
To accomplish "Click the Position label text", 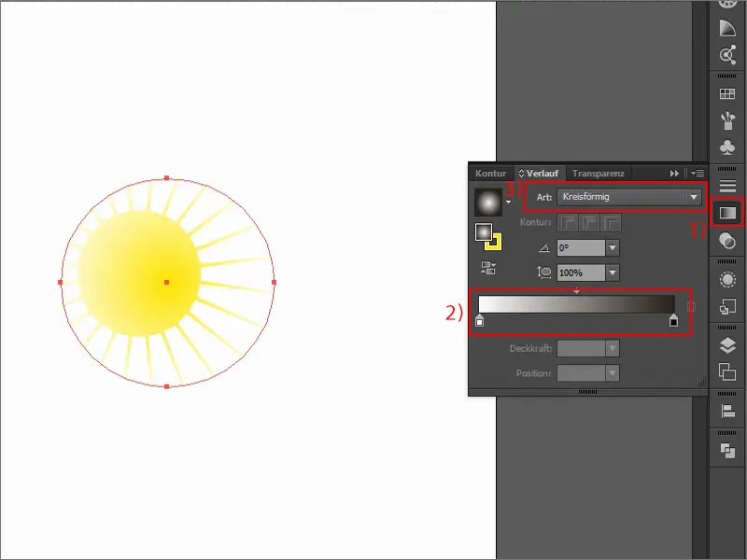I will (533, 373).
